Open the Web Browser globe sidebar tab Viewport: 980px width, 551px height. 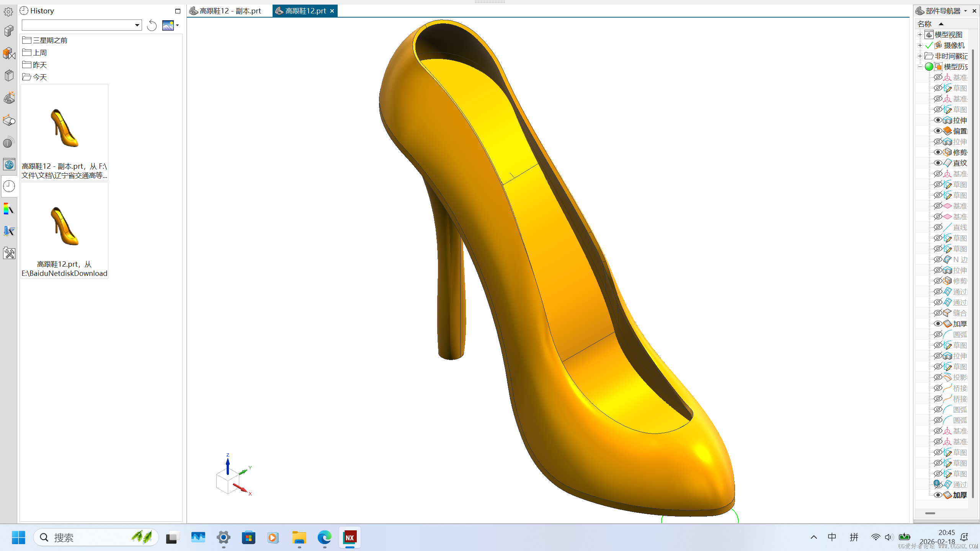point(9,165)
